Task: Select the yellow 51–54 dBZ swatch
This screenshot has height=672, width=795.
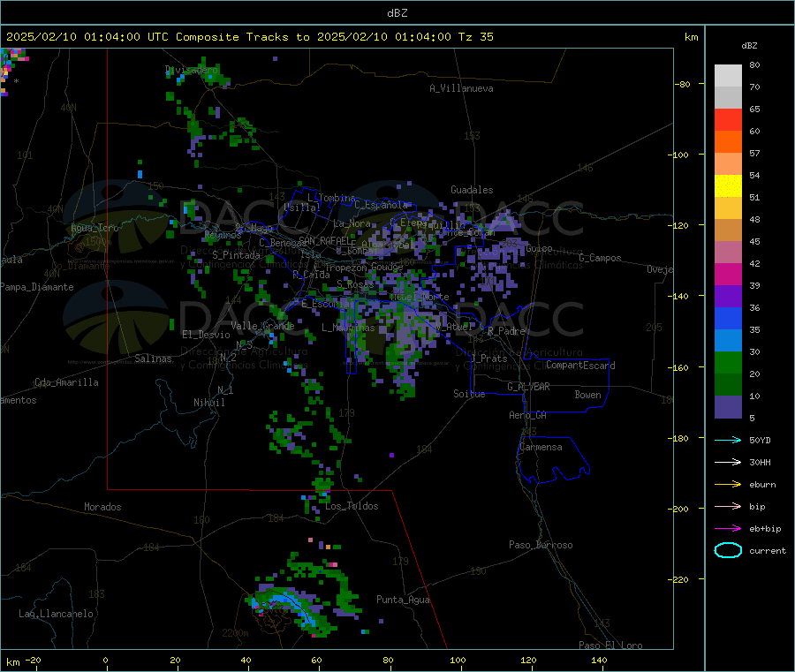Action: pyautogui.click(x=728, y=186)
